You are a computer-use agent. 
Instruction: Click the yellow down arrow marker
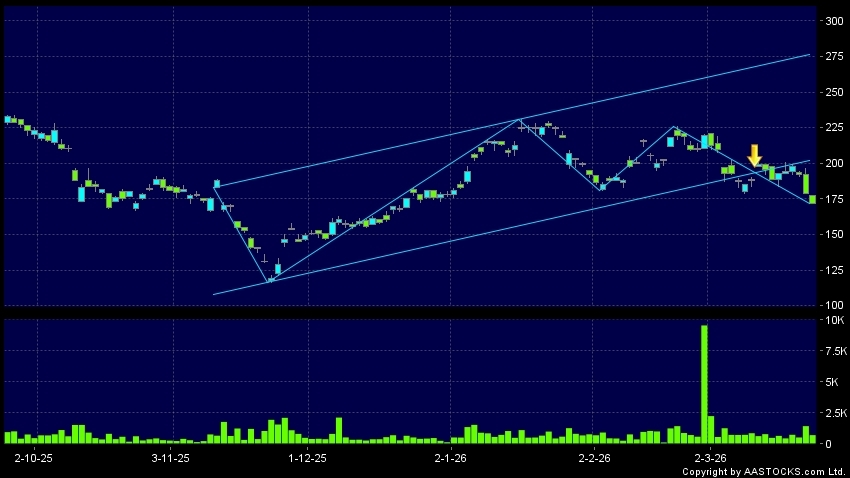(755, 155)
